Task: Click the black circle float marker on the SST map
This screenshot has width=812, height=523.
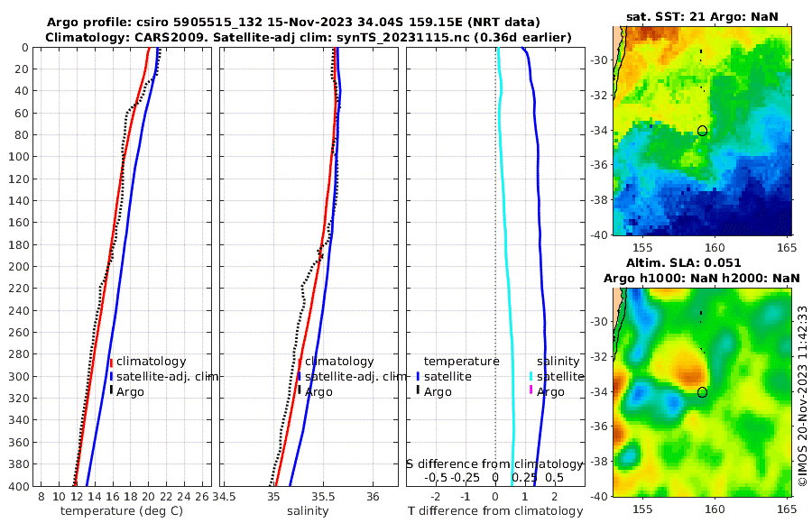Action: (702, 131)
